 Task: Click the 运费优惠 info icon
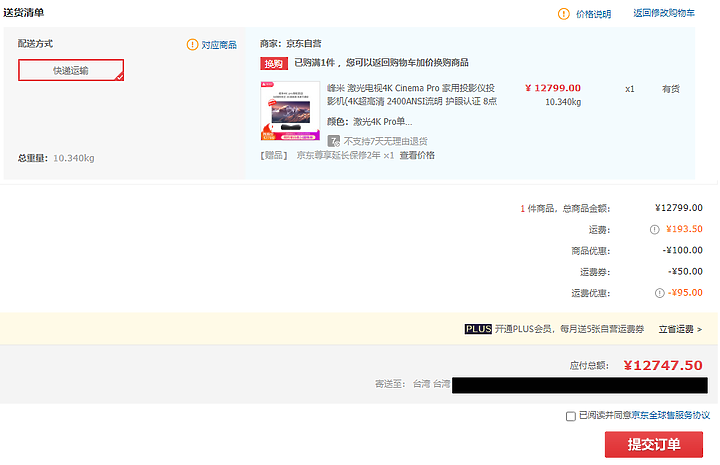pyautogui.click(x=659, y=293)
